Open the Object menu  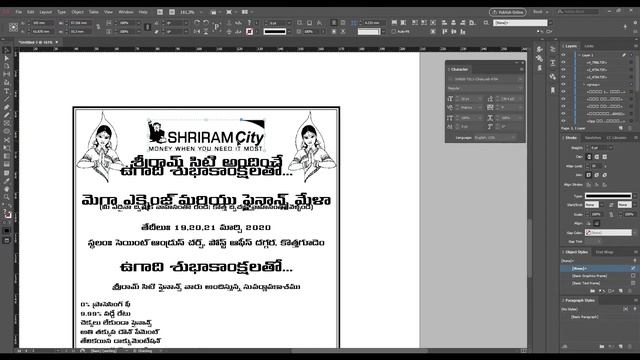[77, 12]
